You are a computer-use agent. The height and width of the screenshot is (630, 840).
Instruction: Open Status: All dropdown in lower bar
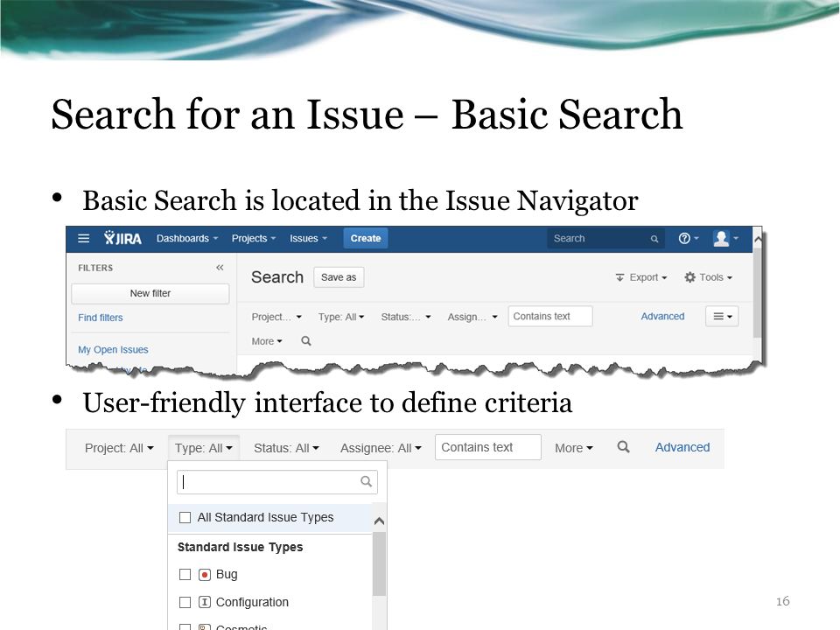pyautogui.click(x=287, y=448)
